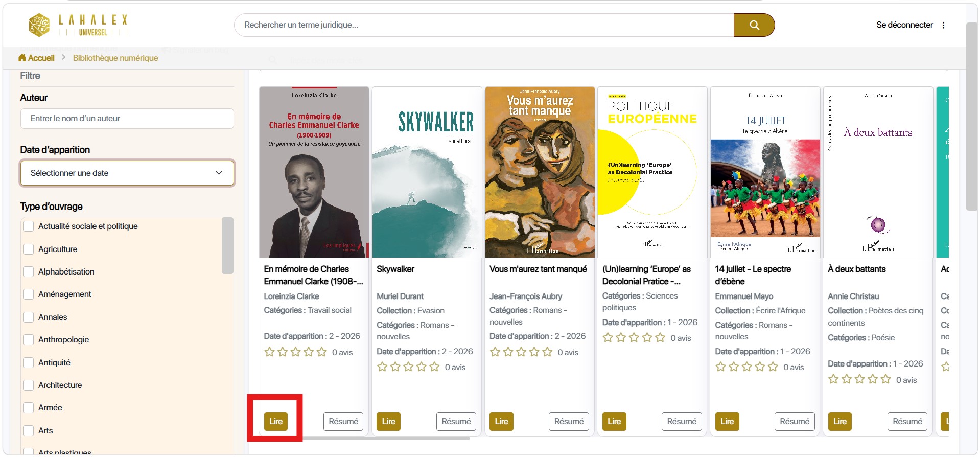
Task: Show Résumé for Vous m'aurez tant manqué
Action: [x=569, y=421]
